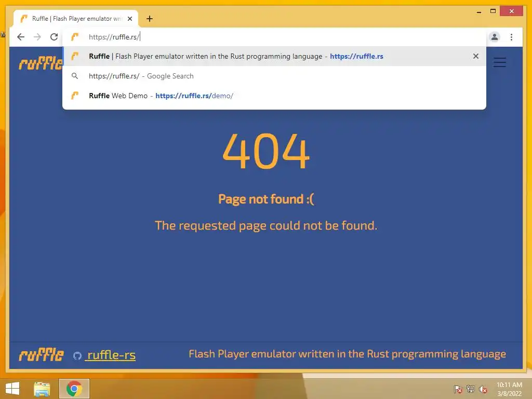532x399 pixels.
Task: Open Chrome's three-dot menu
Action: tap(511, 37)
